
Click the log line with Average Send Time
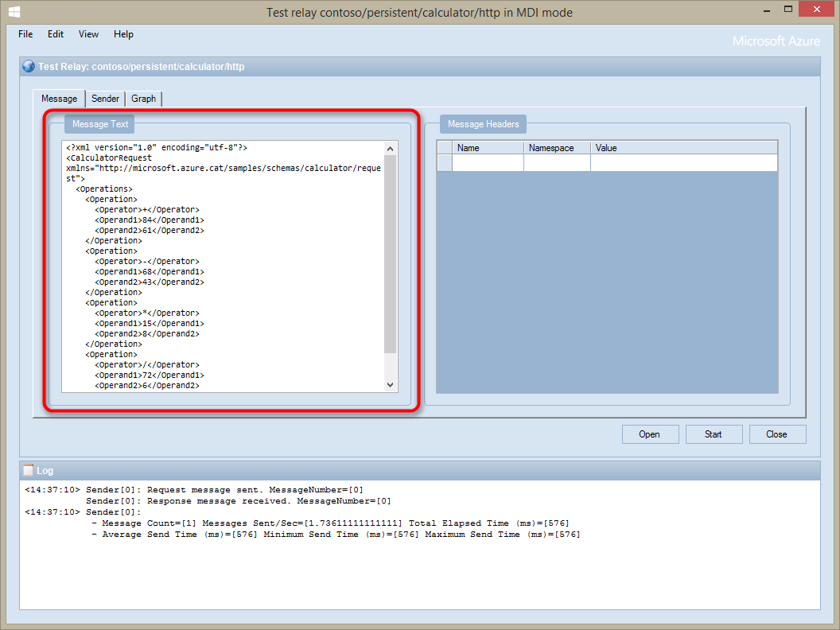pos(336,535)
